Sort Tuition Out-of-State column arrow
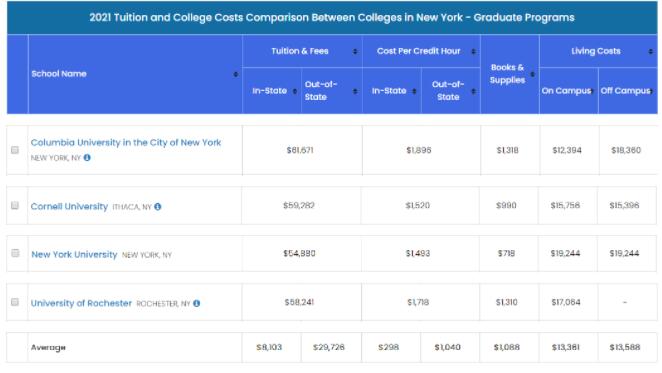 coord(355,91)
